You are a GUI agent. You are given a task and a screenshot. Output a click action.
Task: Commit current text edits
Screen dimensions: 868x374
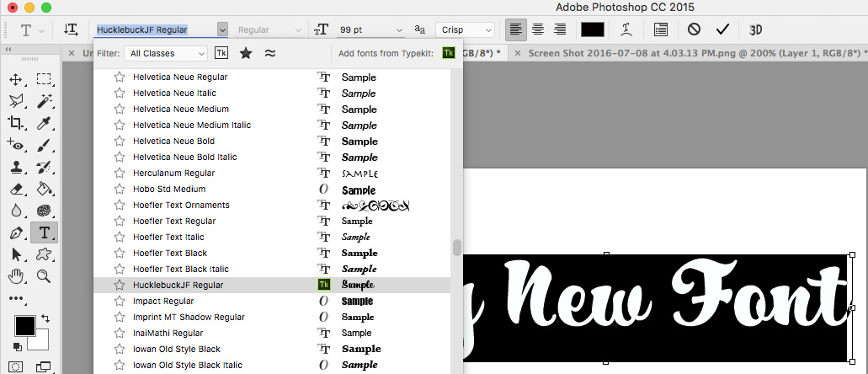point(722,29)
